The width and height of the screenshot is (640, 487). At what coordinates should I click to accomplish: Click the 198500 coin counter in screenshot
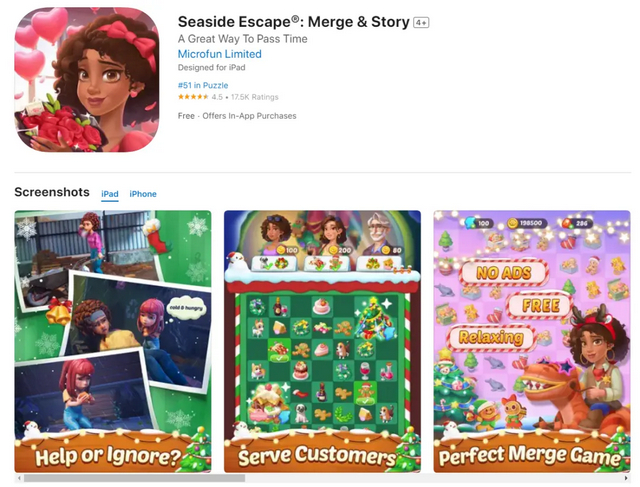click(x=527, y=223)
